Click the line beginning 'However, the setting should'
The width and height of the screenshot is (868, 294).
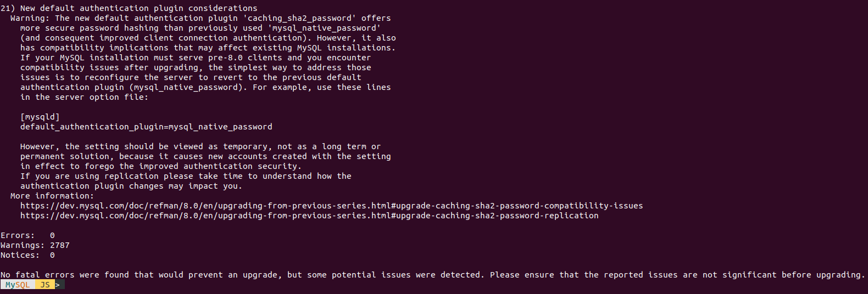(201, 146)
